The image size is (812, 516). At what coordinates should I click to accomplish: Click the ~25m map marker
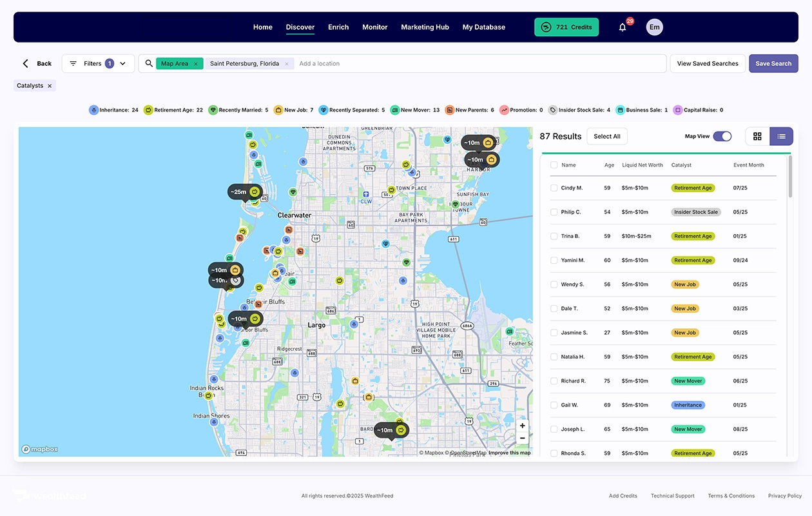pos(246,192)
